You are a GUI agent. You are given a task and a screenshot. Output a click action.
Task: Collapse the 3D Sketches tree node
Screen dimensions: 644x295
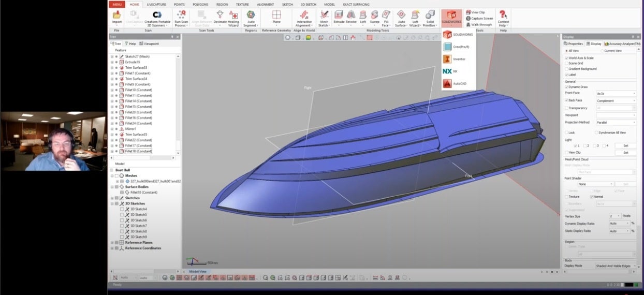click(112, 203)
